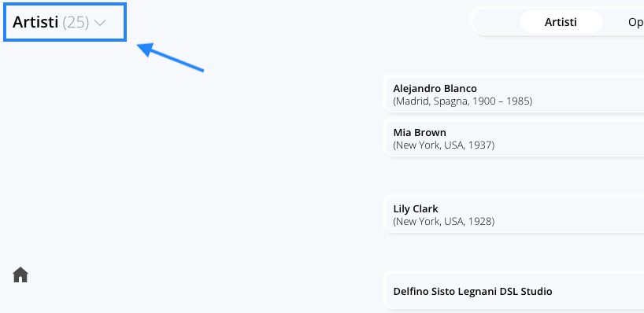644x313 pixels.
Task: Switch to the Artisti tab
Action: [x=561, y=22]
